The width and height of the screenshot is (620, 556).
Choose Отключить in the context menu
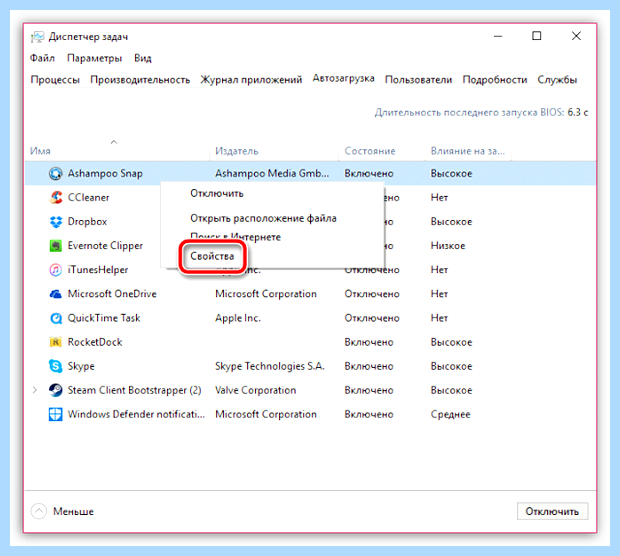217,193
